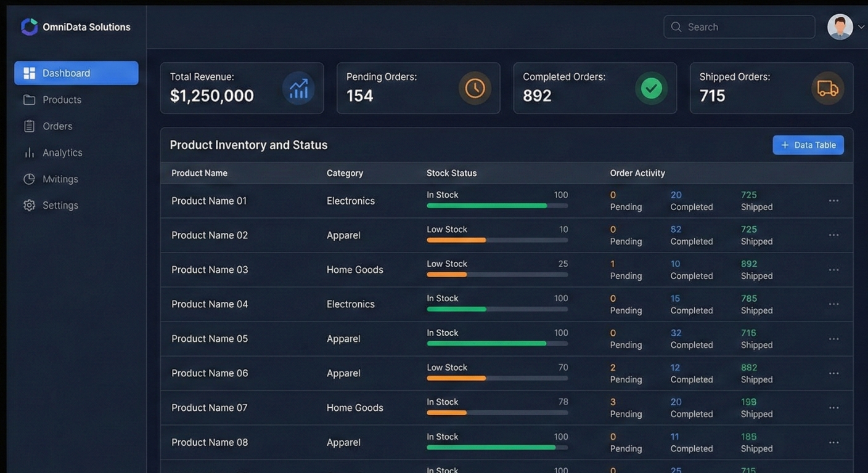Open the more options menu for Product Name 07
The image size is (868, 473).
(833, 408)
